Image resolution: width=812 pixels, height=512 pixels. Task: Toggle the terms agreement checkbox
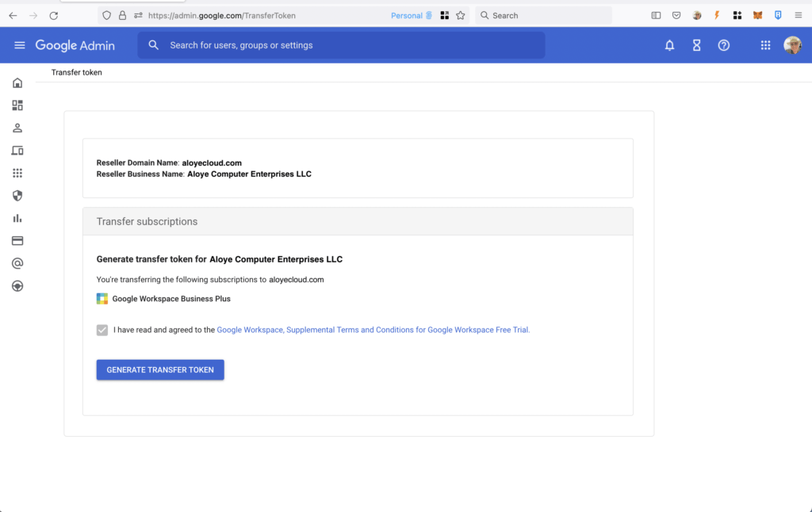coord(102,330)
